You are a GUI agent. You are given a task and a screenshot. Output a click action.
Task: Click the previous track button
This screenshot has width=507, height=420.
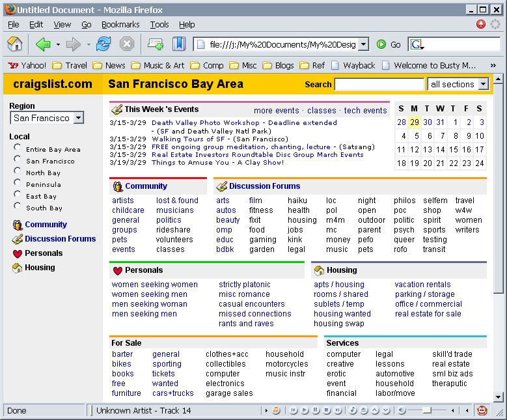point(294,410)
